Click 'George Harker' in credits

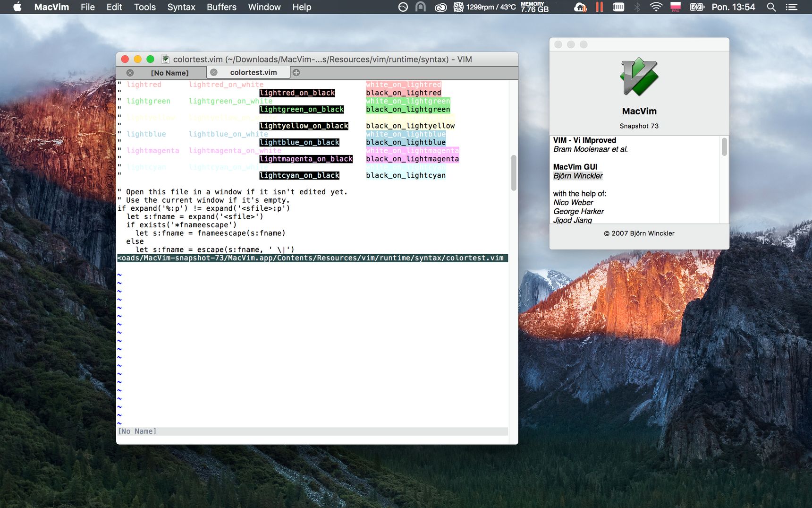(578, 212)
